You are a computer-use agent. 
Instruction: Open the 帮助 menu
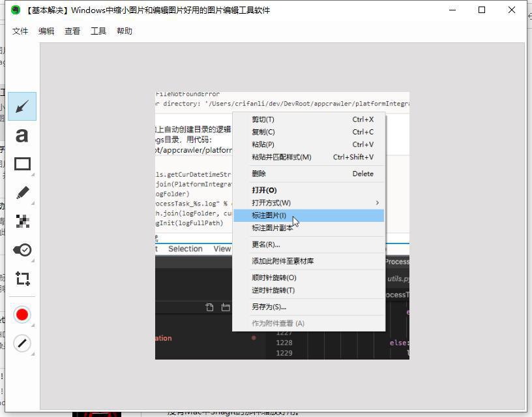click(125, 31)
